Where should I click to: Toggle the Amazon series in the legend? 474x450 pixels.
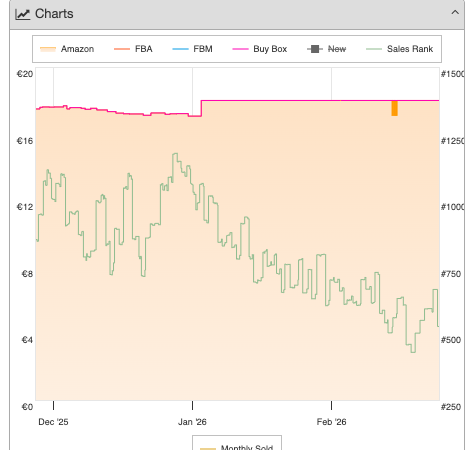[x=67, y=49]
